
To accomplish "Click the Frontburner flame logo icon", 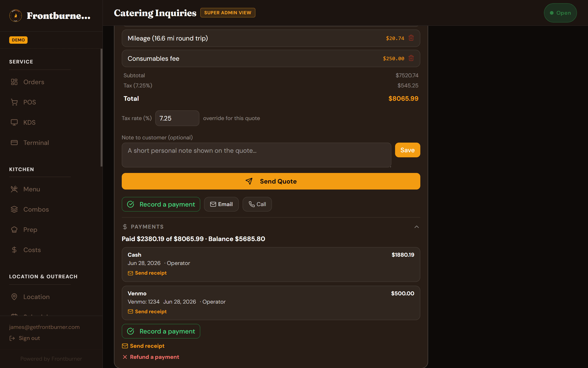I will point(16,16).
